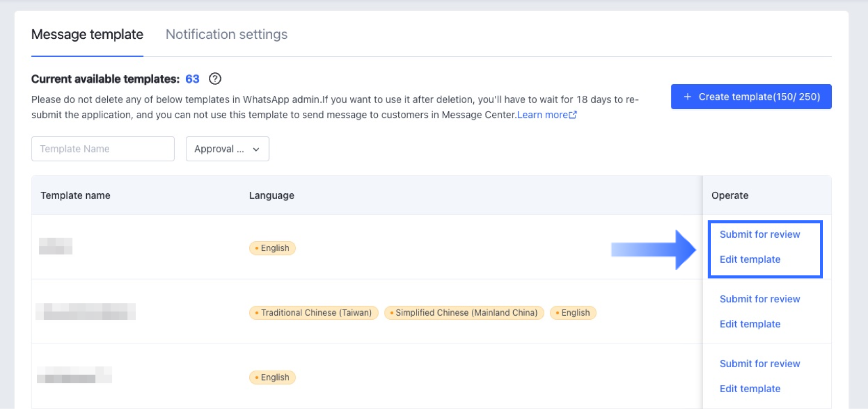Click the plus icon in Create template button

tap(687, 97)
